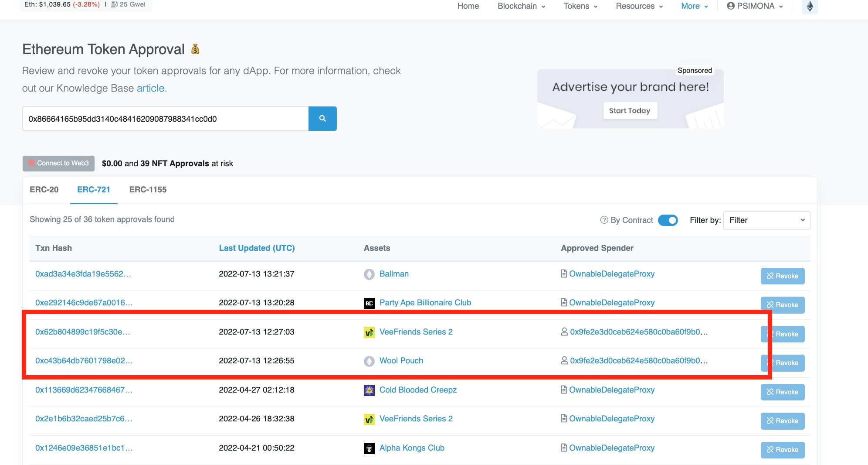Viewport: 868px width, 465px height.
Task: Select the ERC-721 tab
Action: point(94,190)
